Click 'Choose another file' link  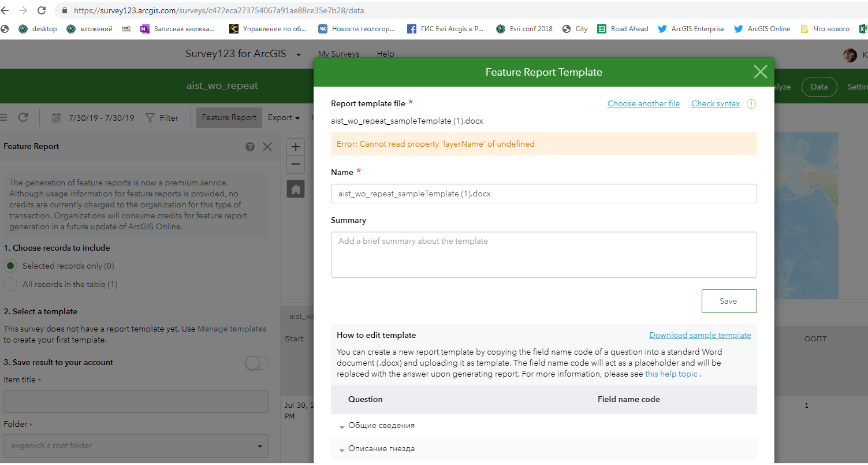[x=643, y=103]
